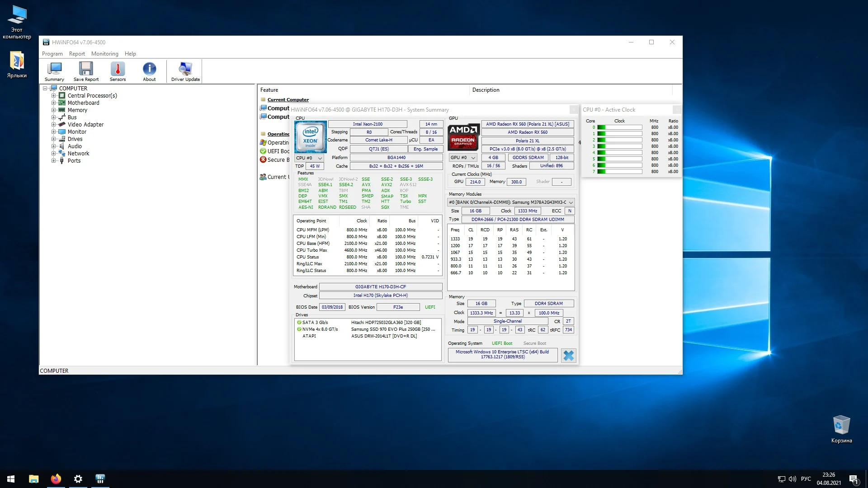
Task: Click the GIGABYTE H170-D3H-CF motherboard field
Action: 381,287
